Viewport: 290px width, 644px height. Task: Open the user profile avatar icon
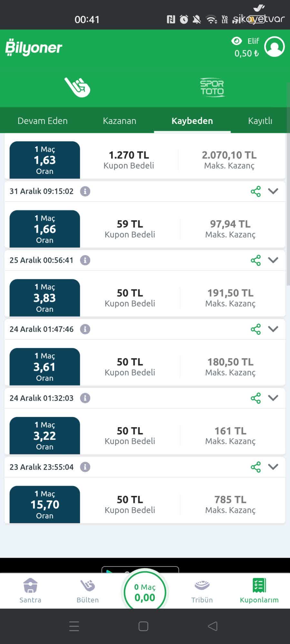pos(274,47)
